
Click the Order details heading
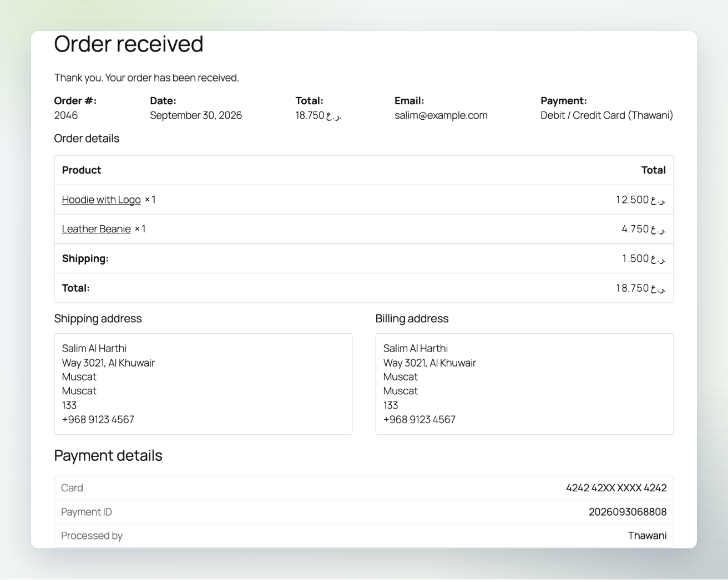click(x=87, y=139)
